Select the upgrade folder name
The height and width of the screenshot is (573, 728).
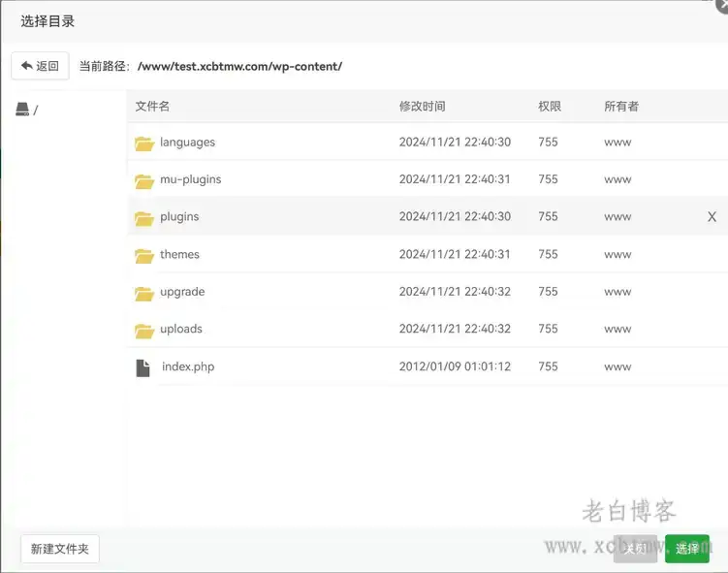(x=182, y=292)
